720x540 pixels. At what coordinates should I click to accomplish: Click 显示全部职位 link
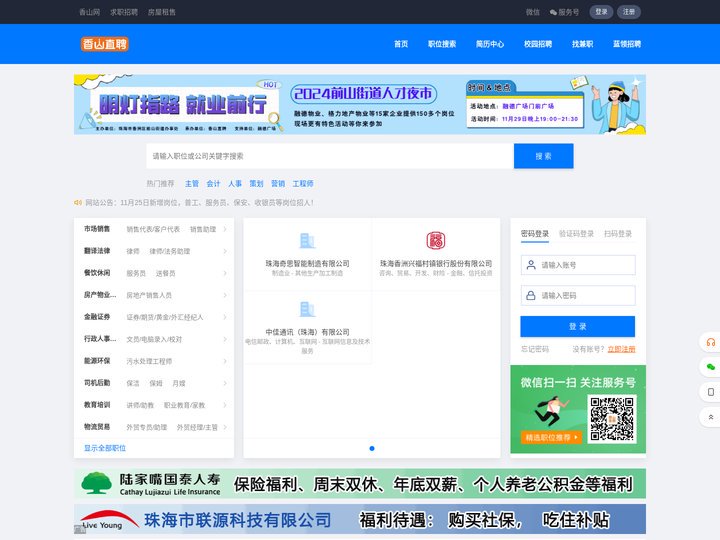pyautogui.click(x=105, y=448)
